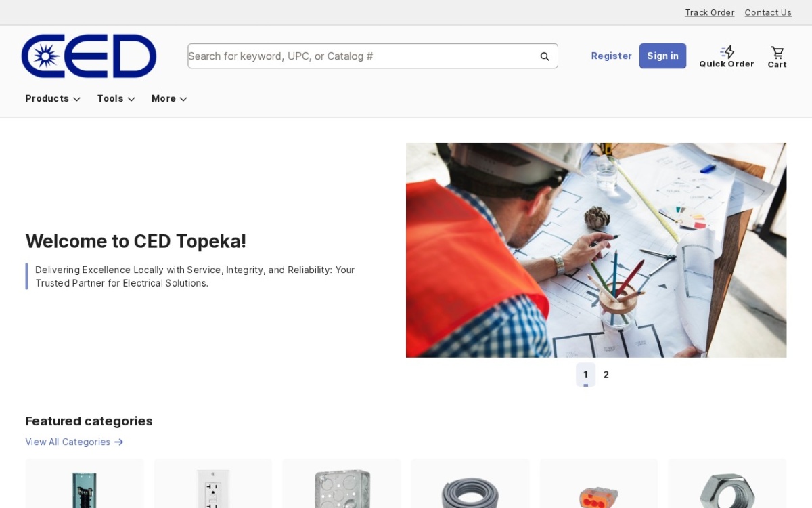Open the hex nut category card

pos(727,484)
